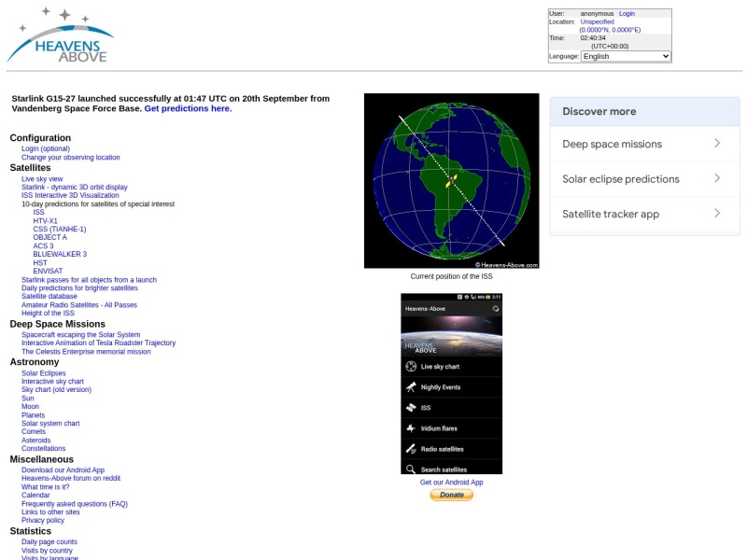747x560 pixels.
Task: Open the Constellations link
Action: point(43,449)
